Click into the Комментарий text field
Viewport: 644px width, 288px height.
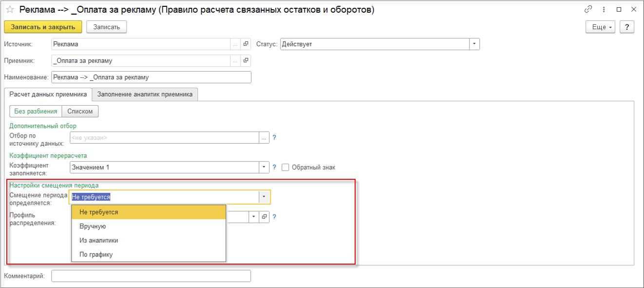[x=151, y=276]
